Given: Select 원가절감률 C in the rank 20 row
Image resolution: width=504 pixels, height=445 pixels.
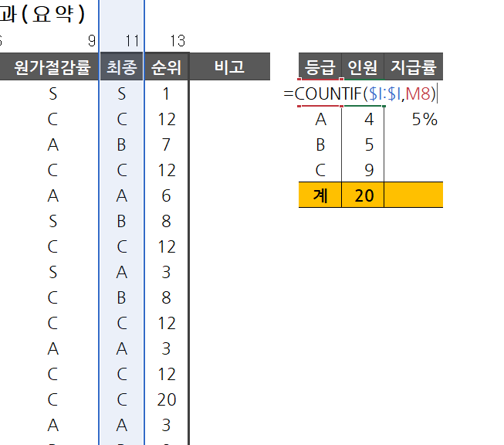Looking at the screenshot, I should [x=53, y=399].
